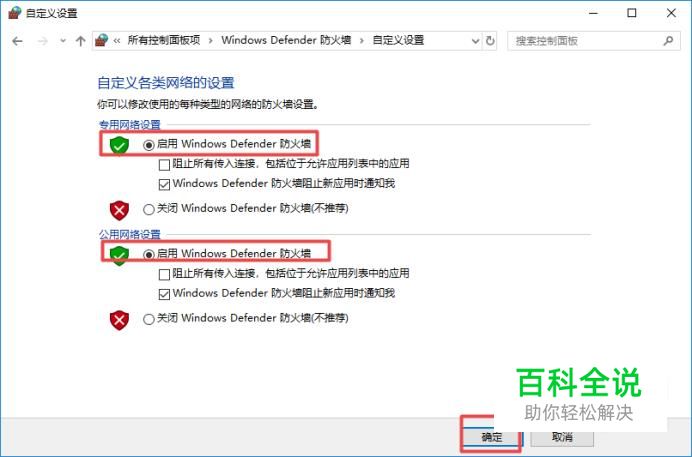Minimize the 自定义设置 window

pos(593,13)
